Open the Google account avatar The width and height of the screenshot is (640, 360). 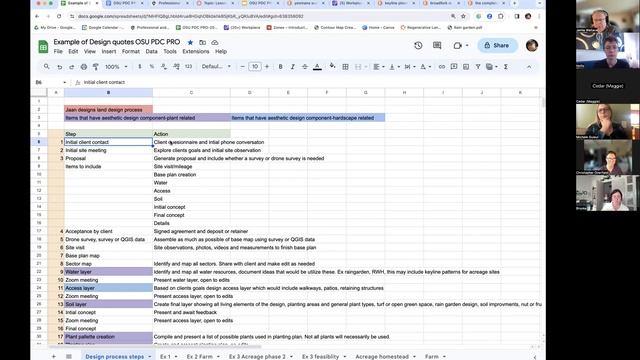click(x=532, y=45)
